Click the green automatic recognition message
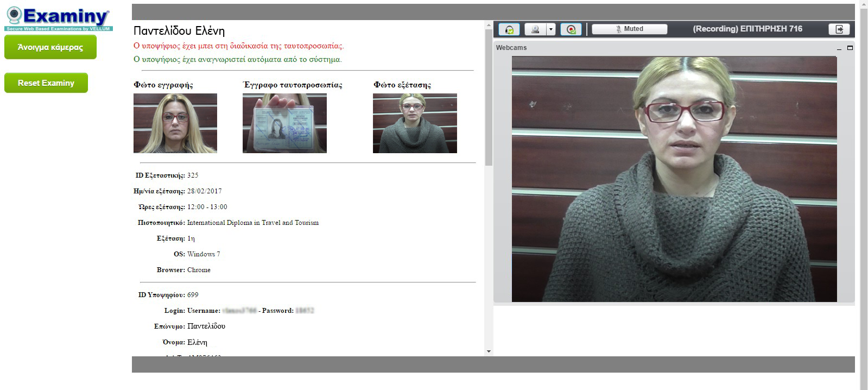This screenshot has height=390, width=868. [238, 59]
